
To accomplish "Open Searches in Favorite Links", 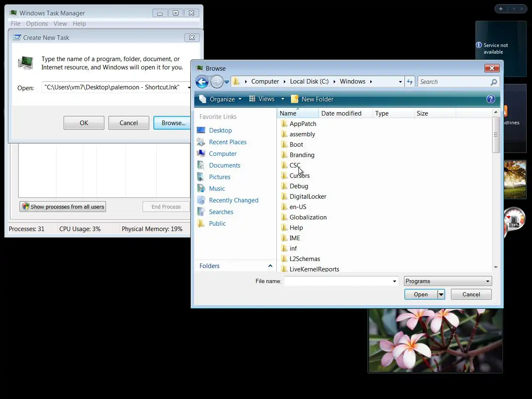I will point(221,212).
